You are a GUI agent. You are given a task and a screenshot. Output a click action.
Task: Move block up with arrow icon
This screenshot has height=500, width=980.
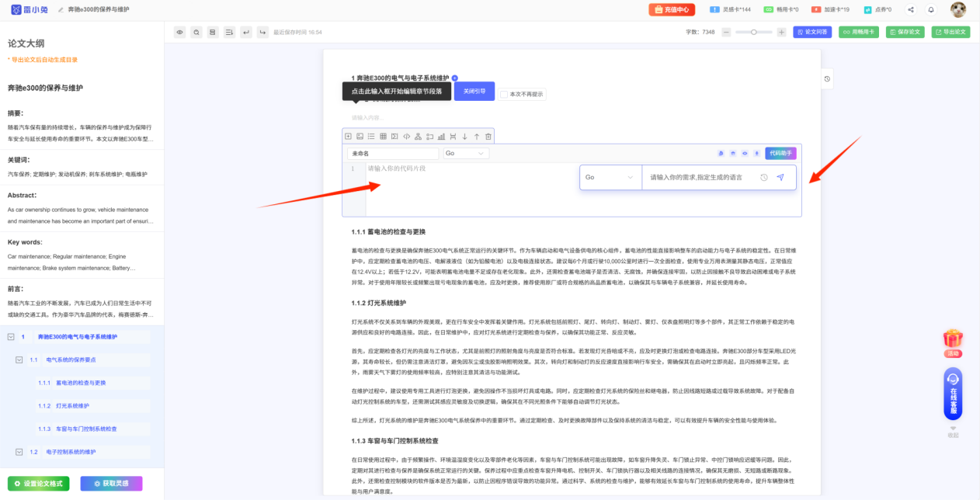[476, 137]
